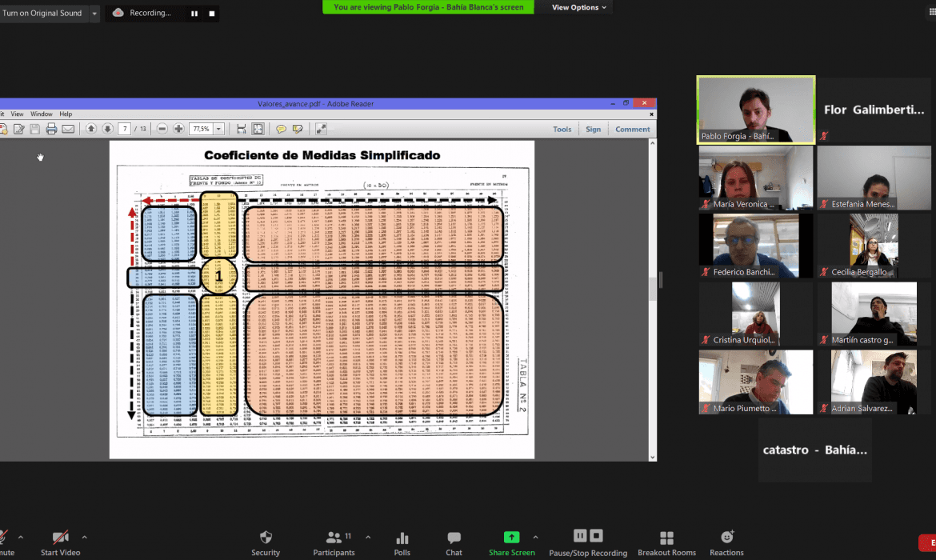Toggle Start Video camera on

pos(60,542)
